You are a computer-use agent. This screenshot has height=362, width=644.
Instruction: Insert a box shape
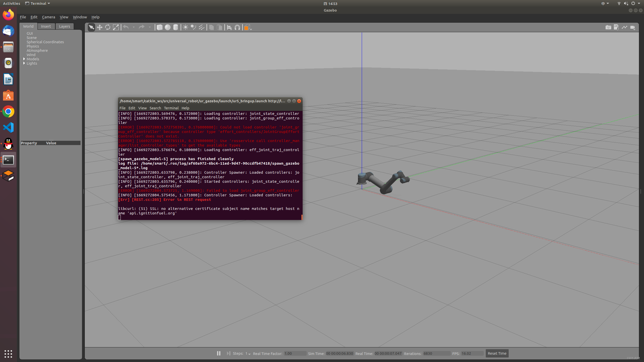click(159, 27)
